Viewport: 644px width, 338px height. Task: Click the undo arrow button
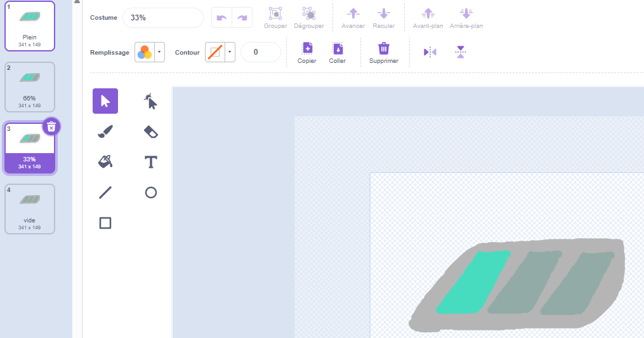tap(222, 18)
